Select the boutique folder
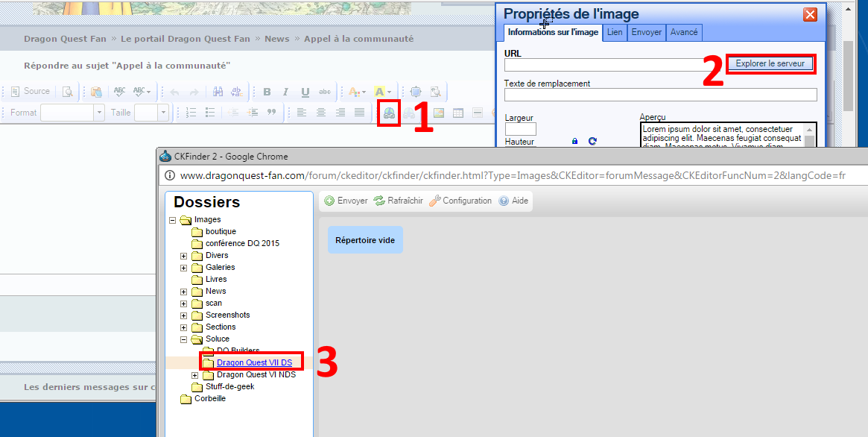The height and width of the screenshot is (437, 868). [x=221, y=231]
